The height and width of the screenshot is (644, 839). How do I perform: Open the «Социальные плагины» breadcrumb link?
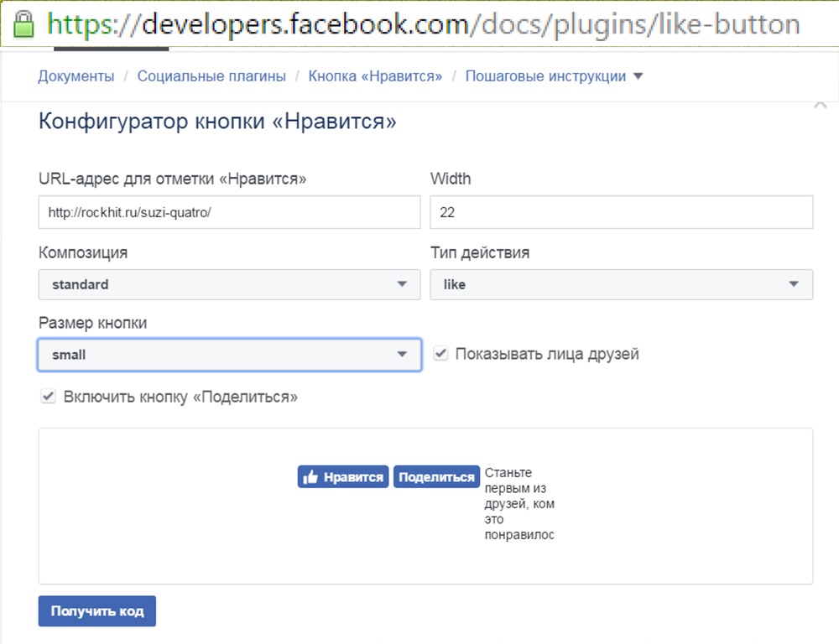click(x=211, y=75)
